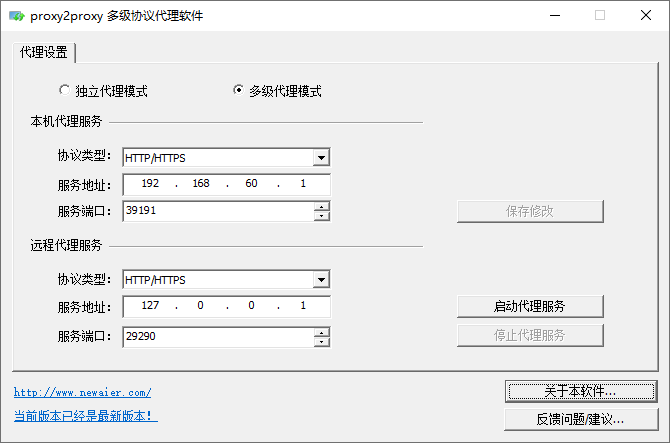Screen dimensions: 670x443
Task: Click the remote service port field 29290
Action: 217,337
